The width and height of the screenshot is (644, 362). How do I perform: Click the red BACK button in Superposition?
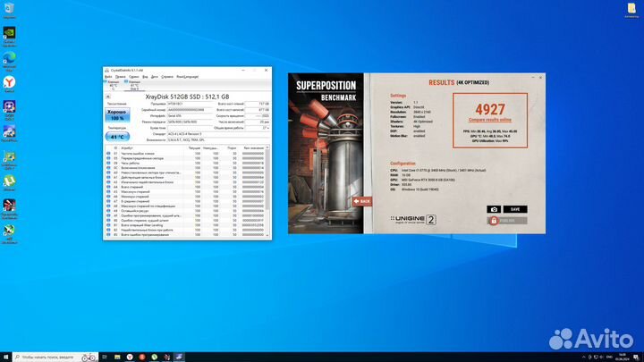[362, 201]
